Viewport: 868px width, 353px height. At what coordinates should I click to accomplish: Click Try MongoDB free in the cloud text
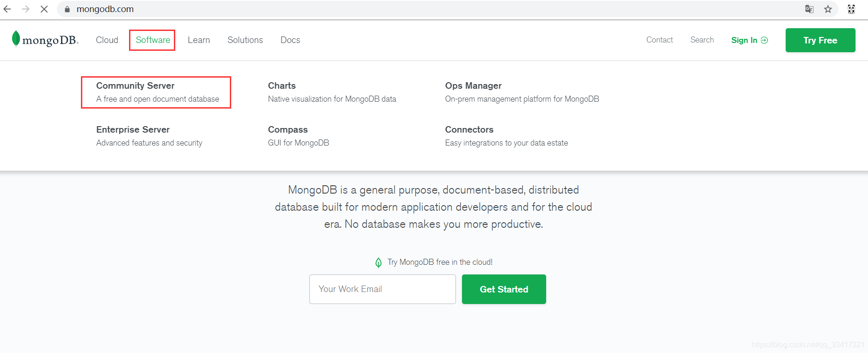440,262
